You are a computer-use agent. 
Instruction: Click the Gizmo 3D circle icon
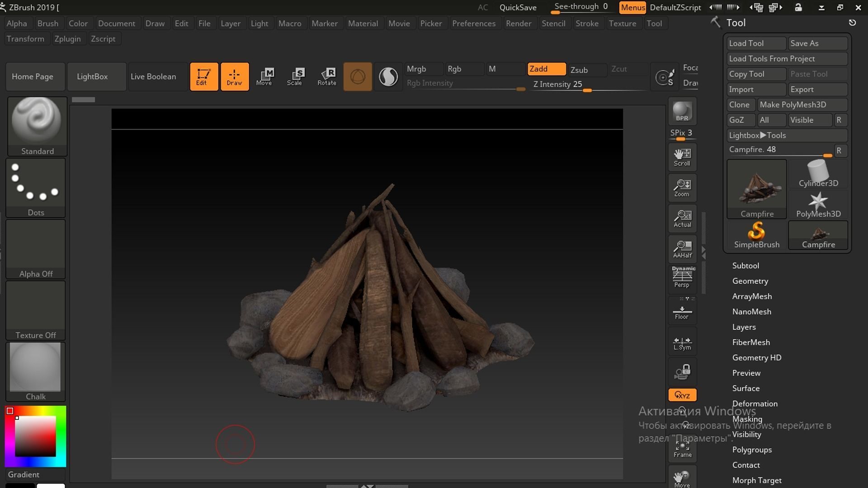tap(358, 77)
